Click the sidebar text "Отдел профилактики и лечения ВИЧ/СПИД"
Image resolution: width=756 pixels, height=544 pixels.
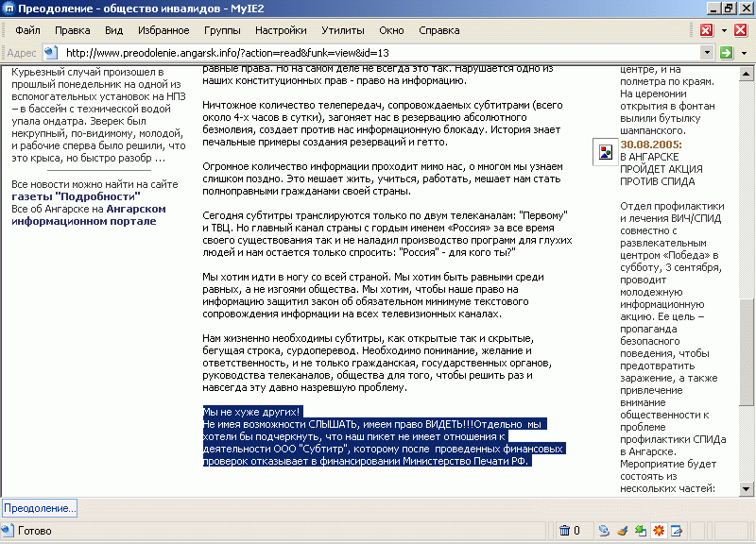pos(672,212)
